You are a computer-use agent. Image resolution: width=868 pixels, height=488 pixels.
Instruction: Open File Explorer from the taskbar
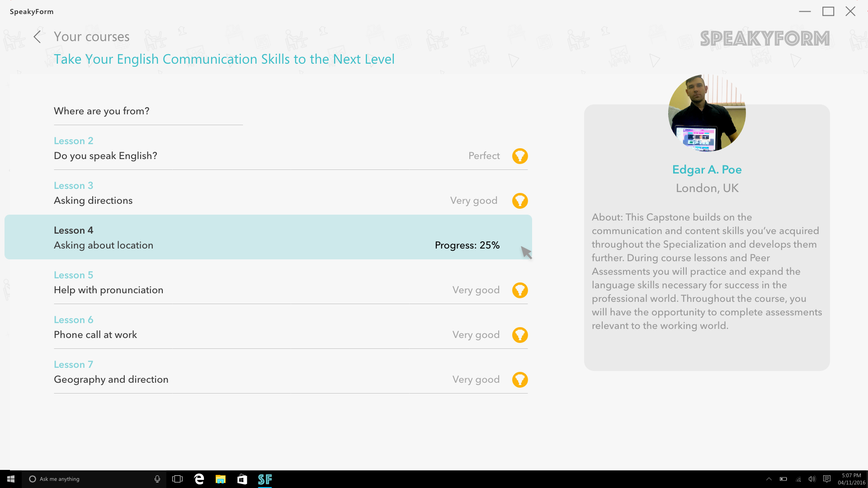tap(221, 479)
